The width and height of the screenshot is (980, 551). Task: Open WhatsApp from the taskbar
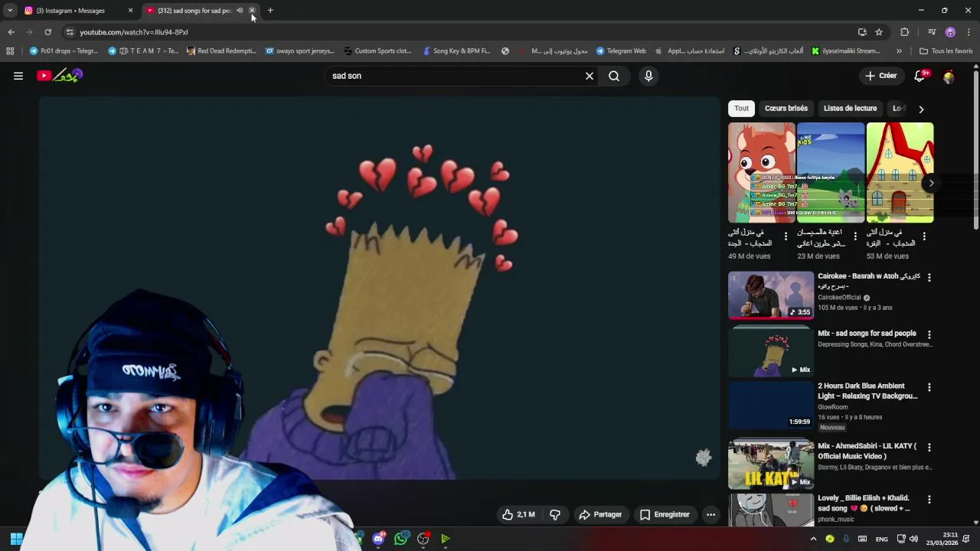coord(401,539)
